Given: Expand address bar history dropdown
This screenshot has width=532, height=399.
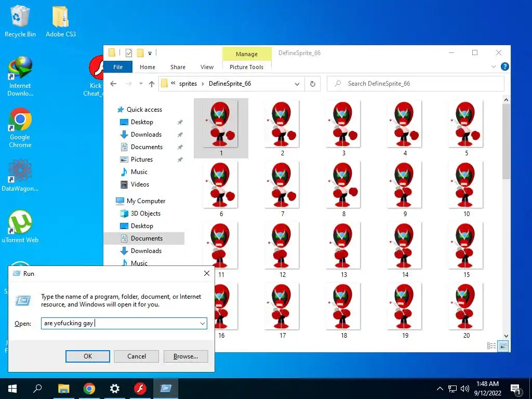Looking at the screenshot, I should (297, 84).
